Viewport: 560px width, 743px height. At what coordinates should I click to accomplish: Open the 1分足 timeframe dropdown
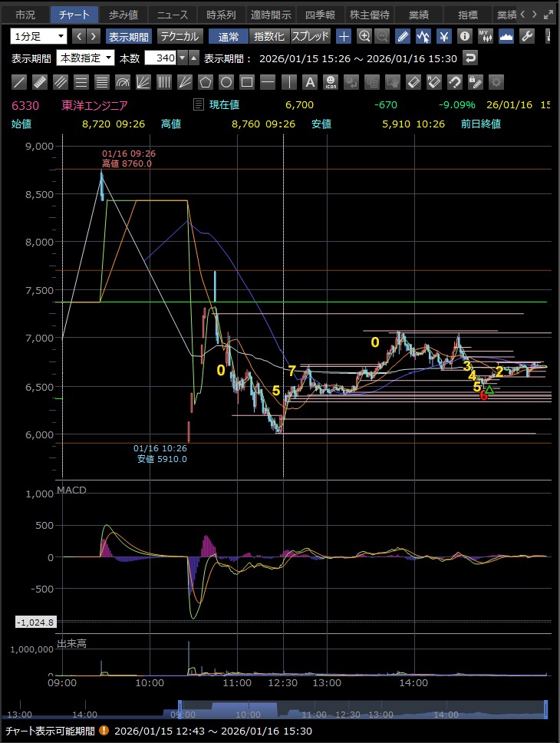click(x=38, y=36)
